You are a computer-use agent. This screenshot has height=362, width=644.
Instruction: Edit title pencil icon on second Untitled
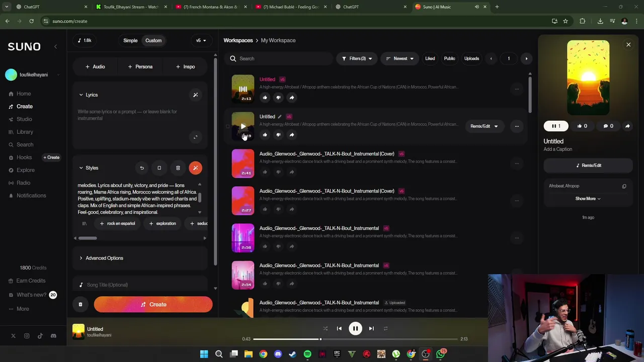click(x=280, y=117)
